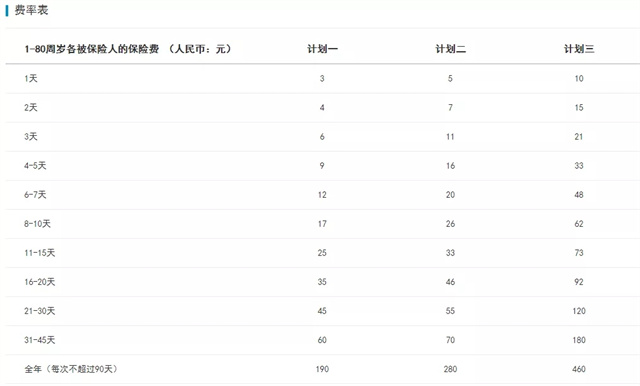
Task: Click the 280 annual price under 计划二
Action: (x=450, y=369)
